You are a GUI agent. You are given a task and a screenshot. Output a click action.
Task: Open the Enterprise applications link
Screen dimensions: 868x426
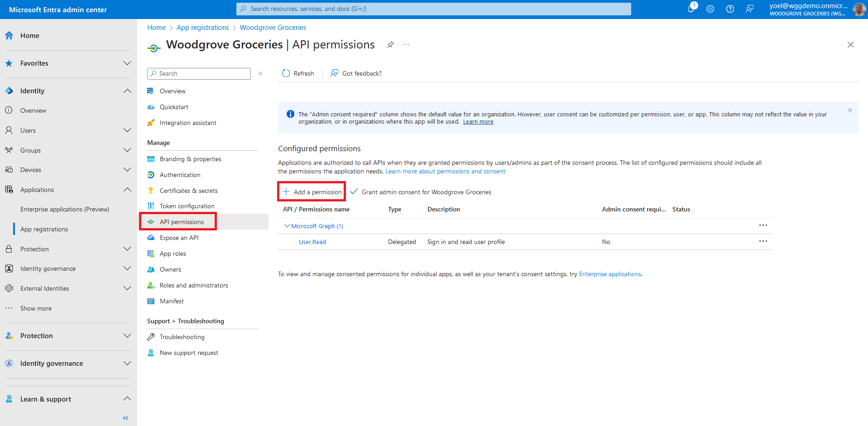coord(610,274)
